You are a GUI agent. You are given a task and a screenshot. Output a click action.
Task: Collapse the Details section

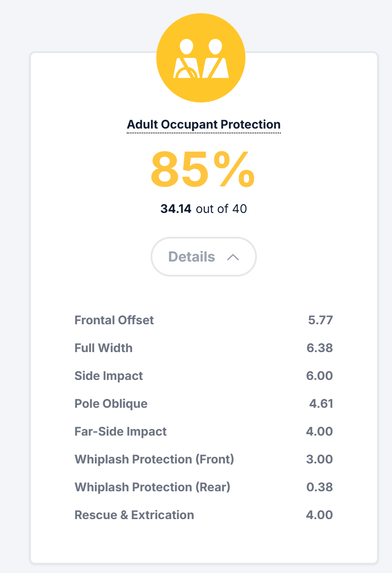[204, 257]
